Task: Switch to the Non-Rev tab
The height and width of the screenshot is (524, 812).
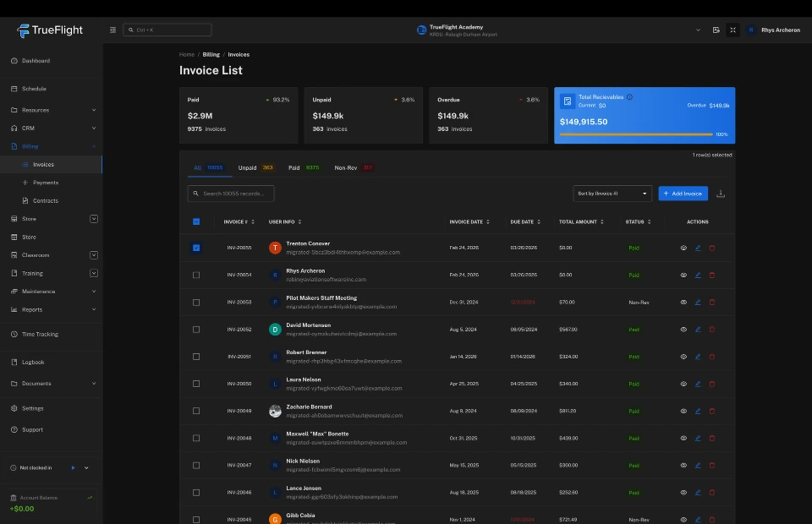Action: (345, 167)
